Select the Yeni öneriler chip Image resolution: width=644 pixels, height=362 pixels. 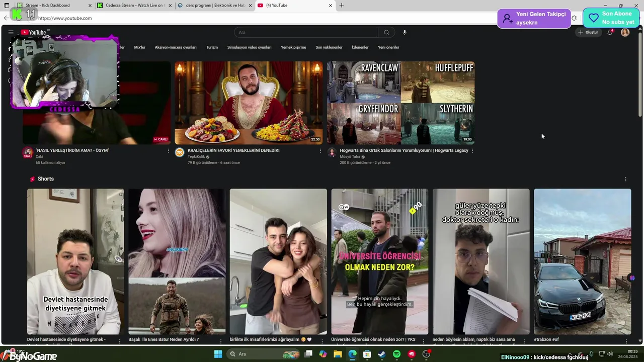pyautogui.click(x=388, y=47)
